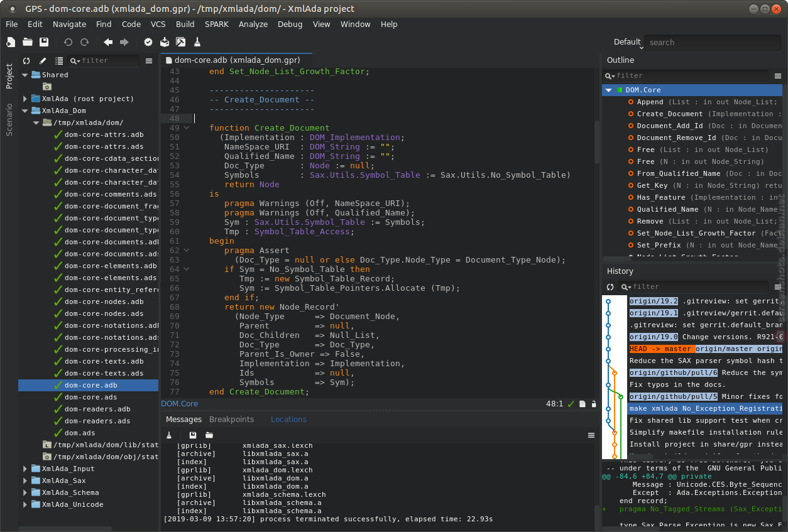The image size is (788, 532).
Task: Collapse the /tmp/xmlada/dom/ folder
Action: [36, 122]
